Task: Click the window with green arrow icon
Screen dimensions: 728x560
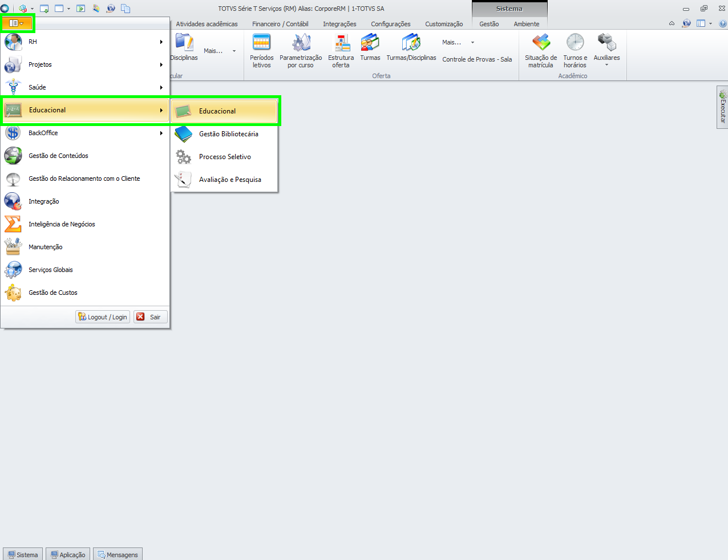Action: coord(44,9)
